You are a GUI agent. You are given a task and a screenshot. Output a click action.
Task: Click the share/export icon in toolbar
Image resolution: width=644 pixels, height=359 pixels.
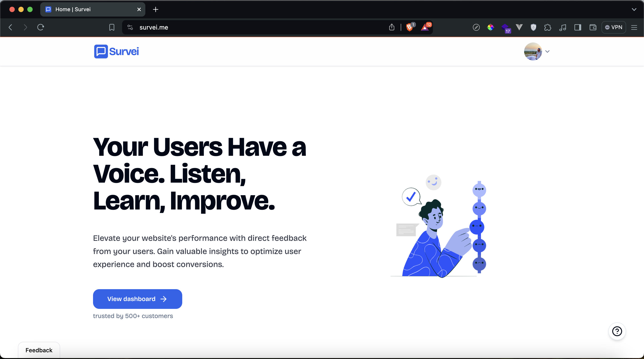click(391, 27)
